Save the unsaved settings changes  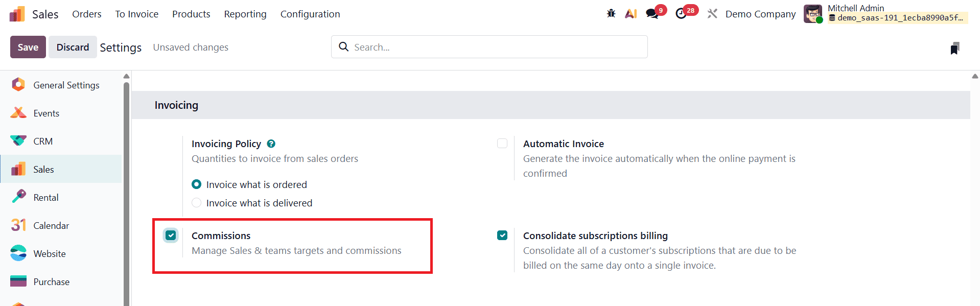coord(28,46)
